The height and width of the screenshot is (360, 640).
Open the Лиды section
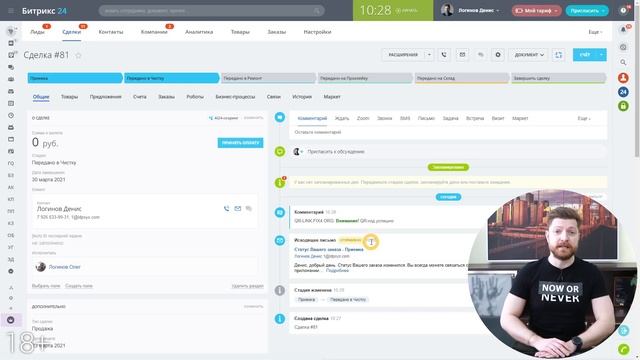38,32
